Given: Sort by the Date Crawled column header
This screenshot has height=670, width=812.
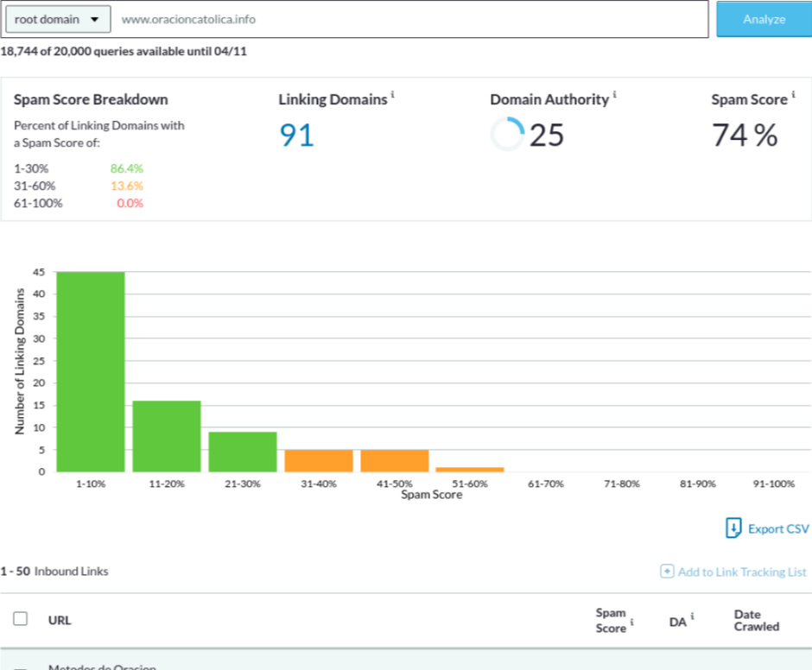Looking at the screenshot, I should tap(756, 620).
